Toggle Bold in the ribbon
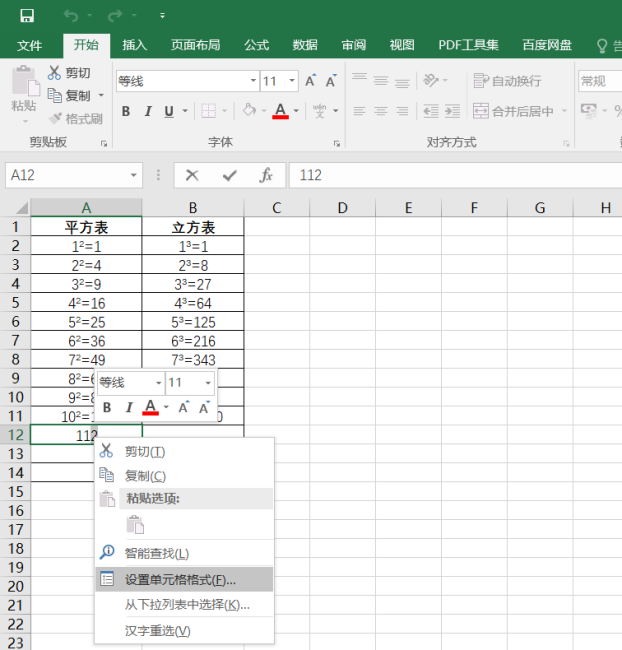 click(x=126, y=111)
